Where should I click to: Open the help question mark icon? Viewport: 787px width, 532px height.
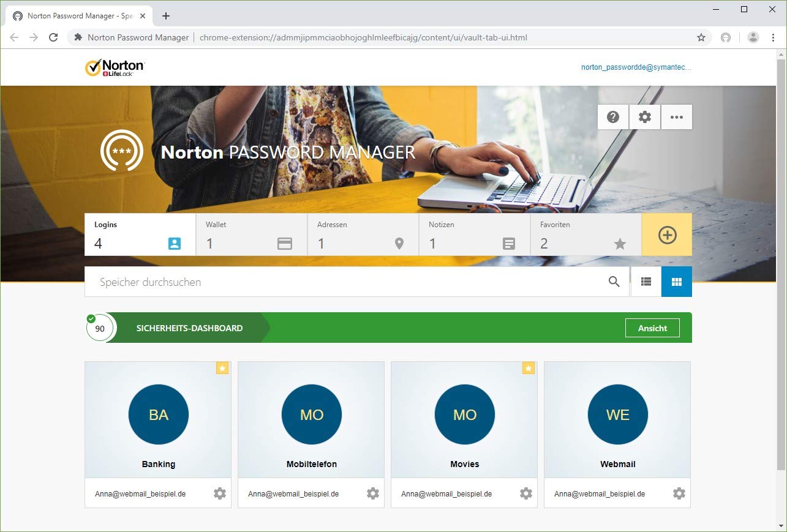[613, 117]
